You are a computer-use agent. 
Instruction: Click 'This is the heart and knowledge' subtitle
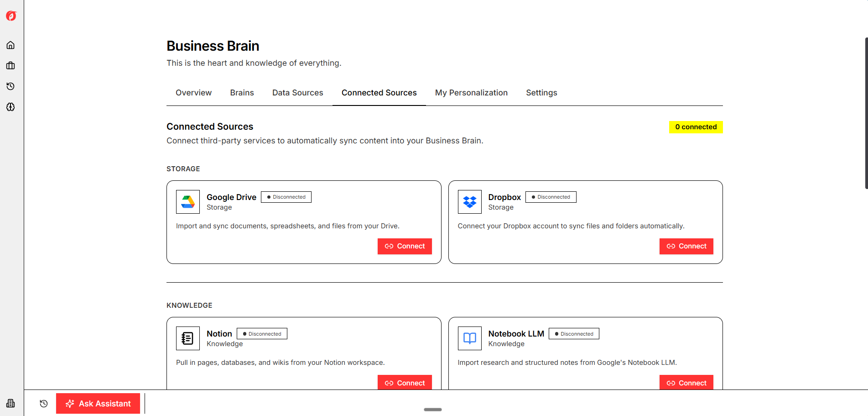pyautogui.click(x=254, y=63)
